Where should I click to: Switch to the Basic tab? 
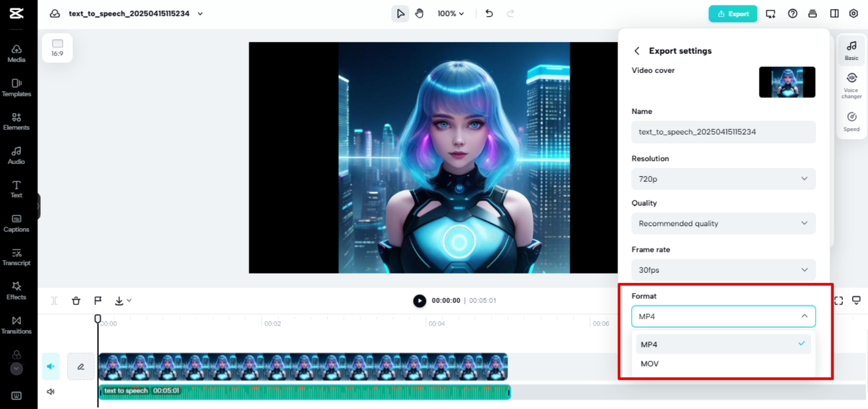tap(852, 51)
